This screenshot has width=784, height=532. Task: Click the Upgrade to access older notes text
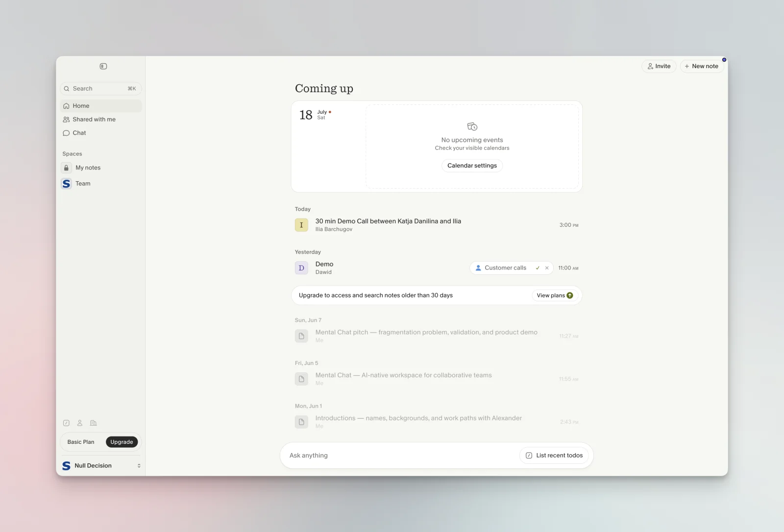[x=376, y=295]
